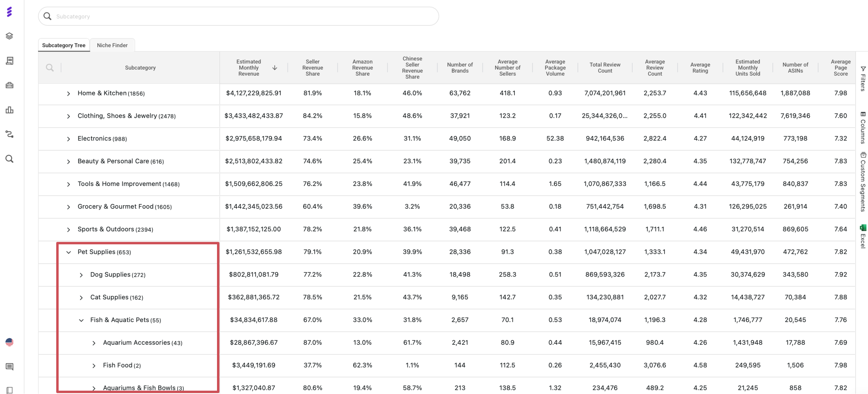Screen dimensions: 868x394
Task: Click the bar chart sidebar icon
Action: tap(9, 110)
